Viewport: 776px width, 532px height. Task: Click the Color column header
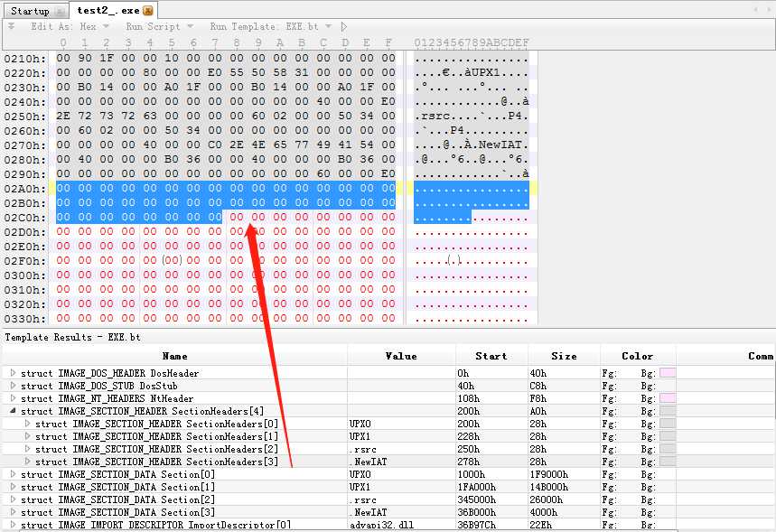point(638,356)
